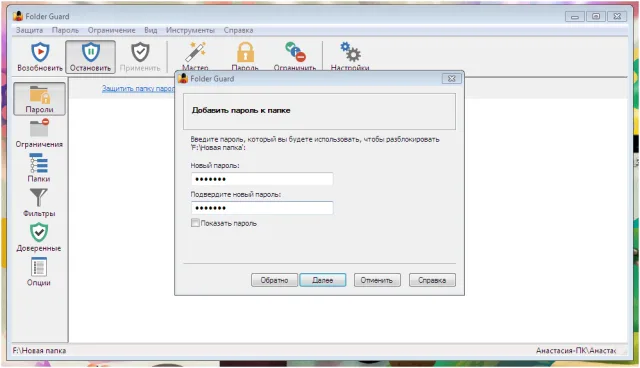Open the Опции sidebar view

39,272
